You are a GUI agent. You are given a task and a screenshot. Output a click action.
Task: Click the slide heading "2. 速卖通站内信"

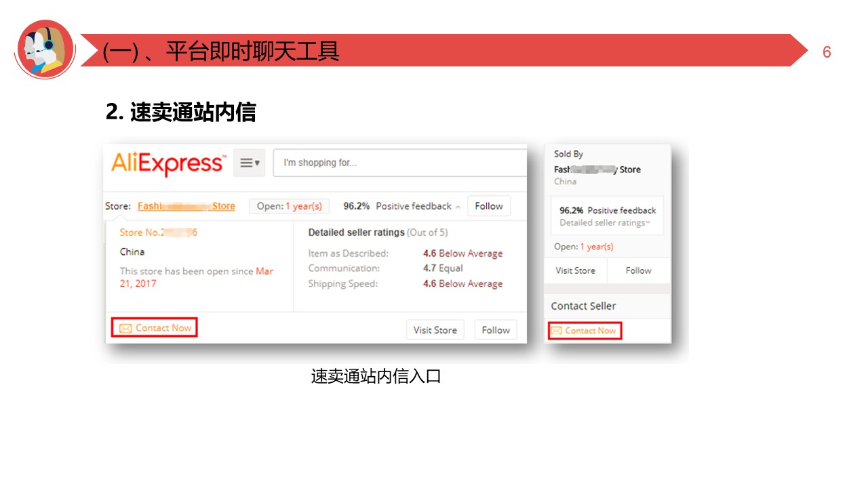[x=181, y=112]
